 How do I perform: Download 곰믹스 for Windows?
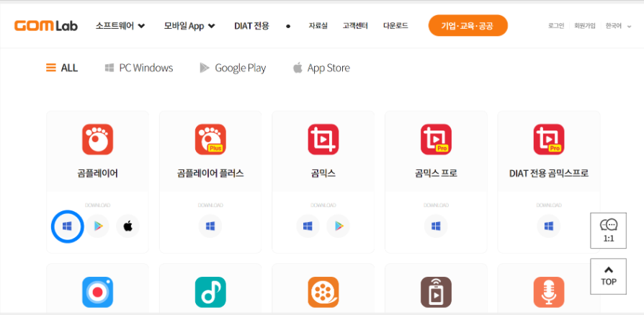308,226
